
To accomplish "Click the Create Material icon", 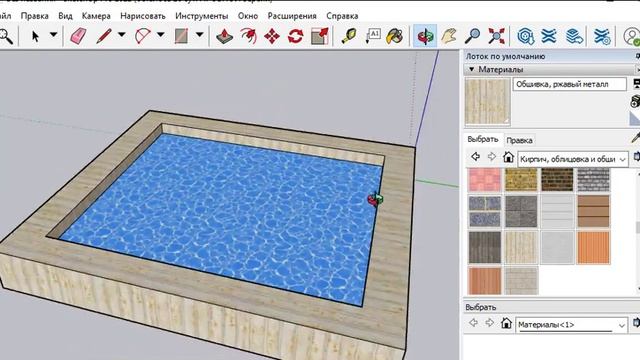I will 636,102.
